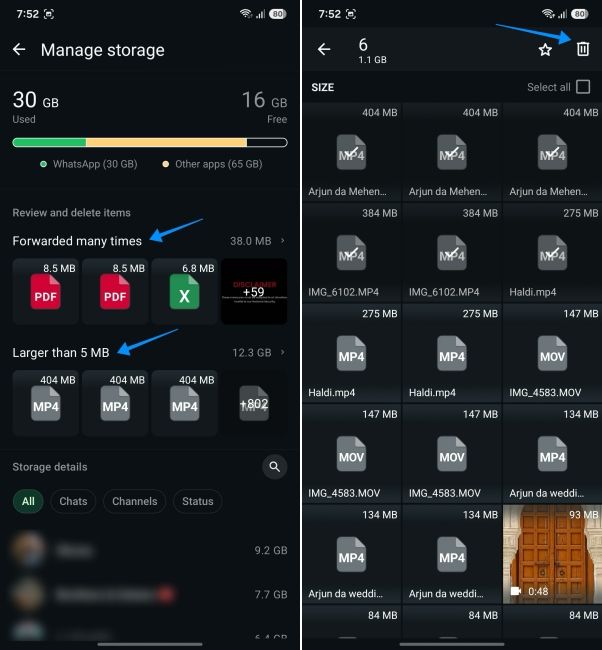The image size is (602, 650).
Task: Open the Forwarded many times heading
Action: pos(77,241)
